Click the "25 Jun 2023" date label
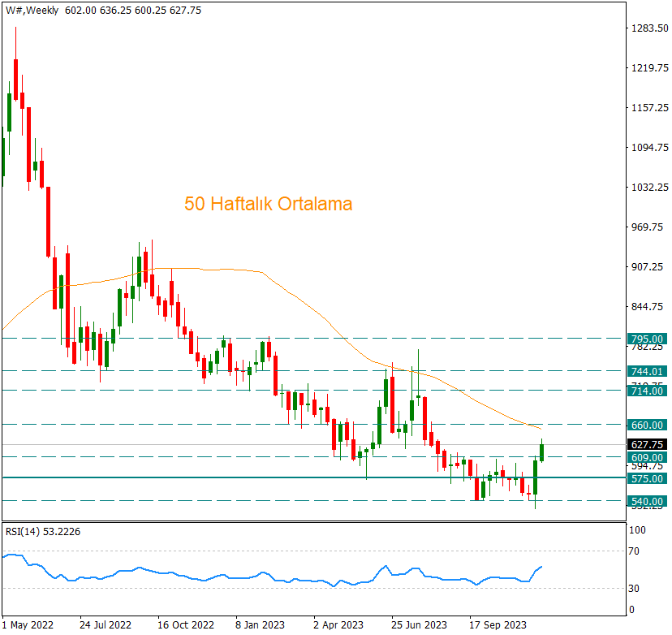Image resolution: width=672 pixels, height=635 pixels. [x=419, y=625]
